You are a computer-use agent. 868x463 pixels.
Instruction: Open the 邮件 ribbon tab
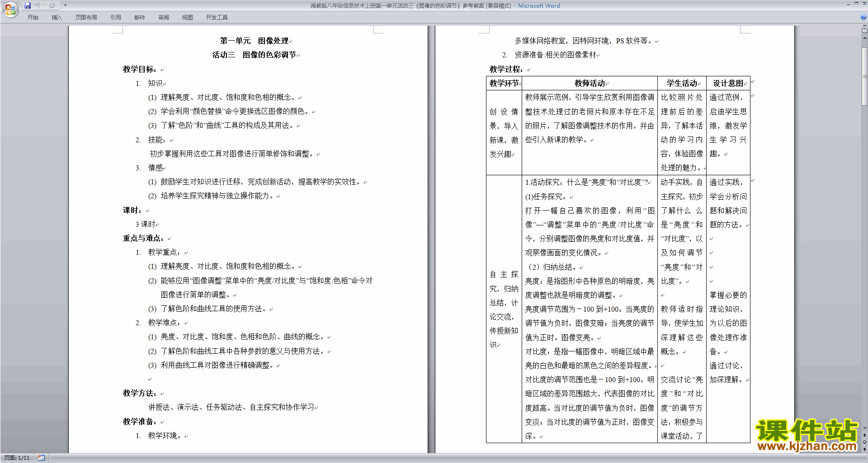coord(140,17)
